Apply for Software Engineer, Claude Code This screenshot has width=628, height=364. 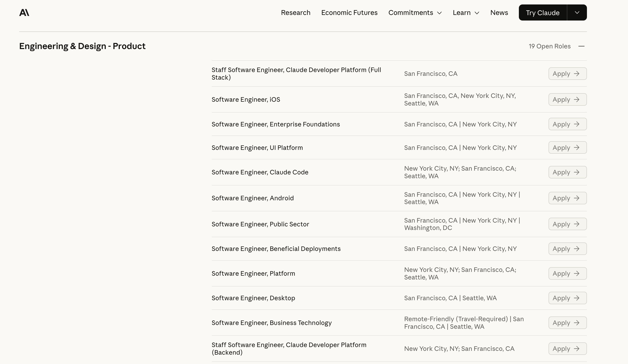coord(568,172)
